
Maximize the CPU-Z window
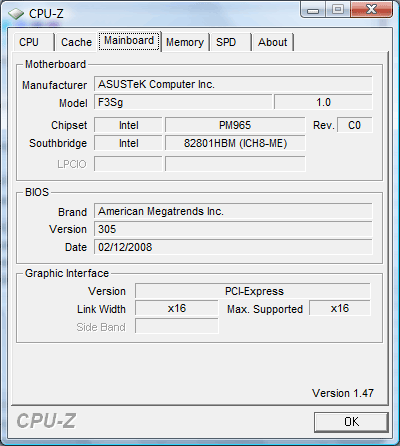coord(338,10)
